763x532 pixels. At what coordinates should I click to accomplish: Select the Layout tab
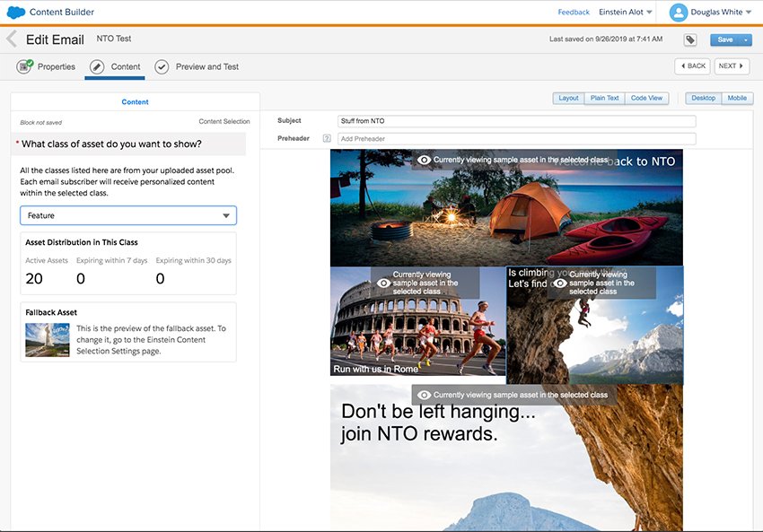coord(567,98)
